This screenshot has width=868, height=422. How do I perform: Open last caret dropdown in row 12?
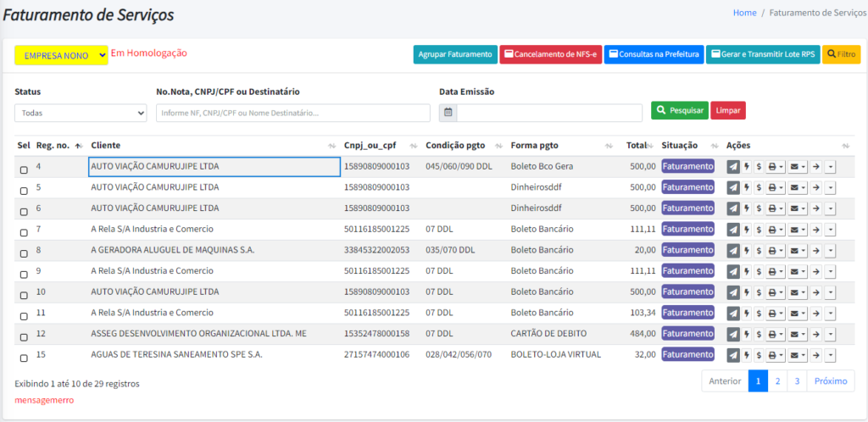point(830,335)
